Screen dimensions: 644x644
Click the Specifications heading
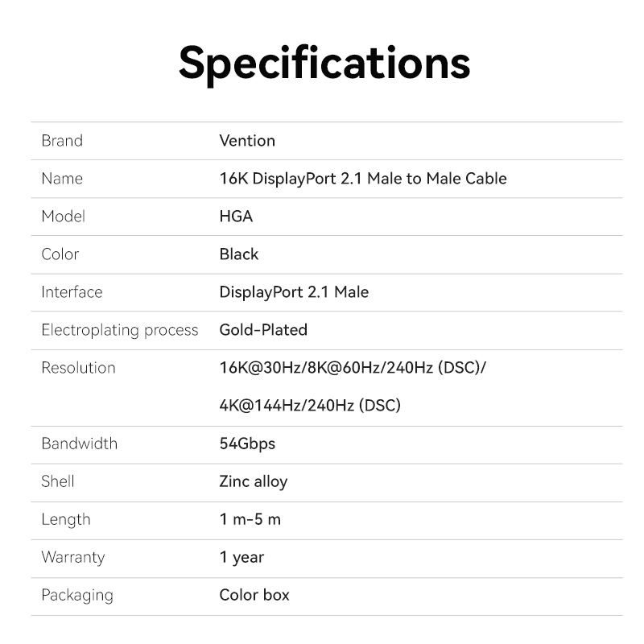click(324, 63)
